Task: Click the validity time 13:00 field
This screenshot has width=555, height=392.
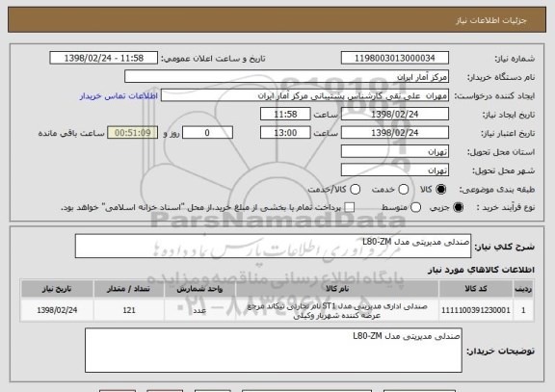Action: pos(285,133)
